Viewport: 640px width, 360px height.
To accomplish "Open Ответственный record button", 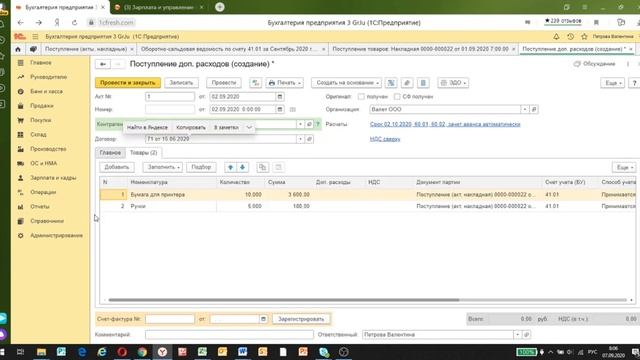I will (x=526, y=335).
